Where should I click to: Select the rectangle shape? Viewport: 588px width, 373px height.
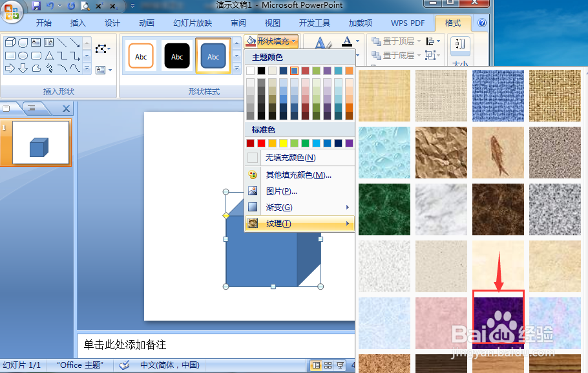coord(10,56)
